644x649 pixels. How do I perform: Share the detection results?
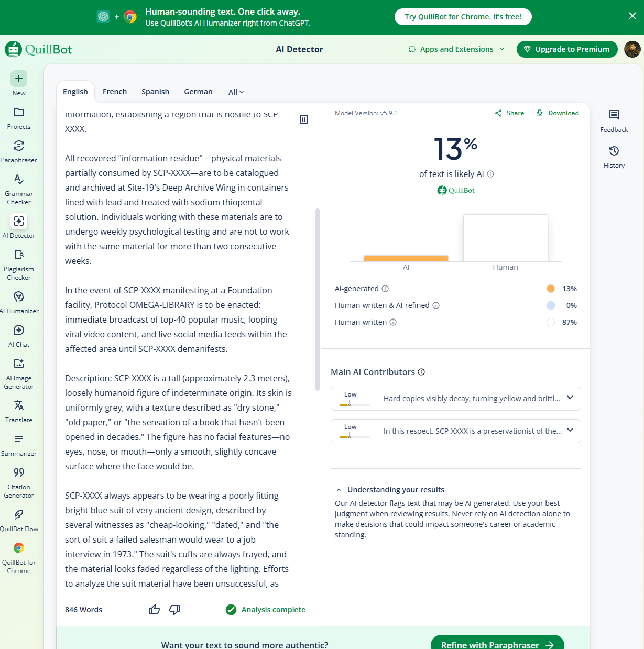point(509,113)
